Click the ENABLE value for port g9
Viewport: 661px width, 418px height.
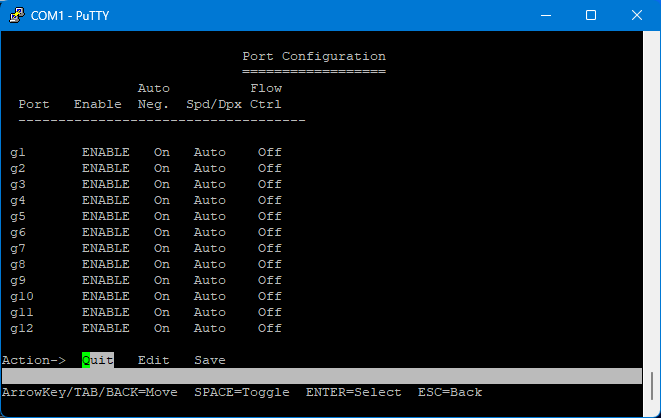tap(105, 280)
